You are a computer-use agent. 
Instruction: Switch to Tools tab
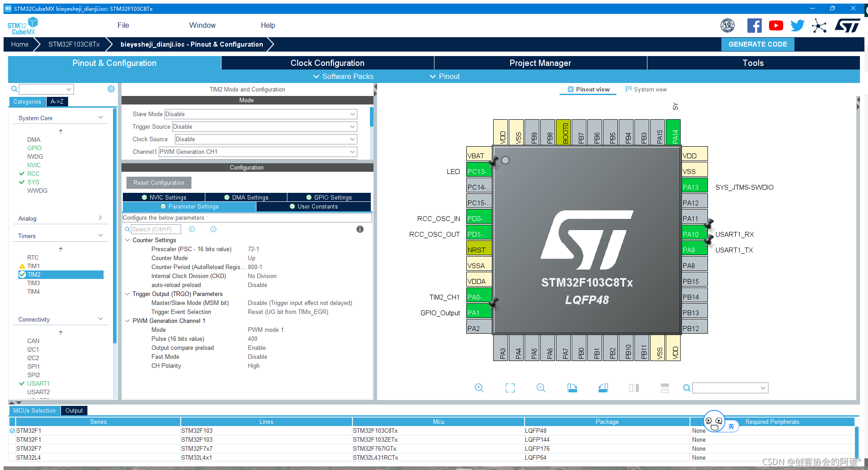(x=753, y=63)
